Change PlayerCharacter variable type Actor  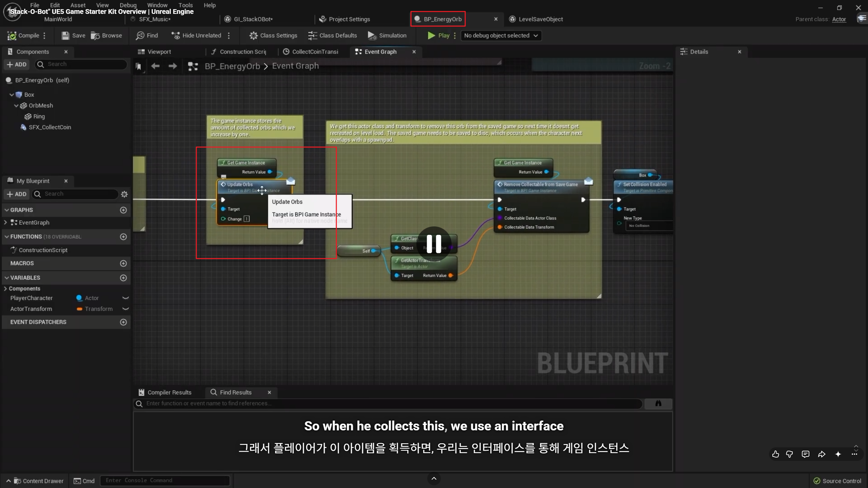tap(87, 298)
